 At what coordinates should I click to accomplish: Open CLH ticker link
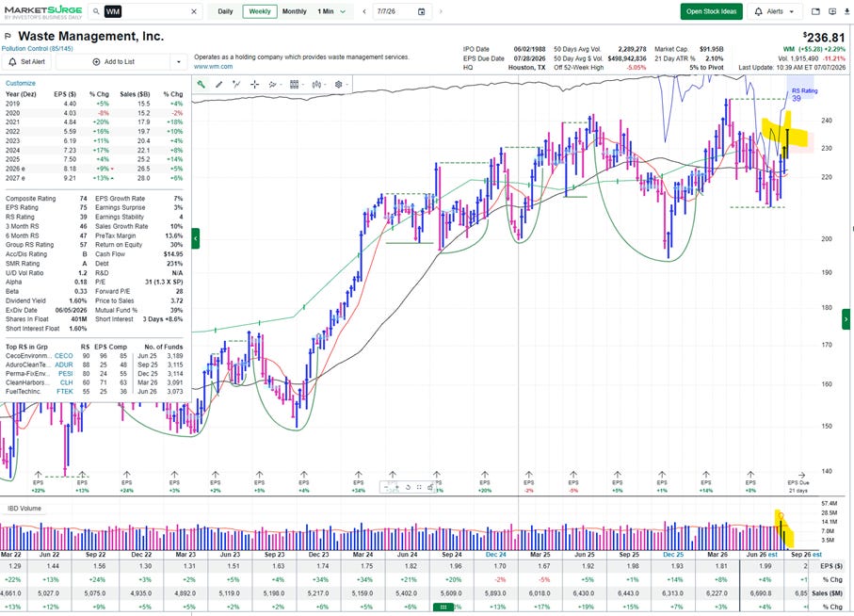pos(67,382)
